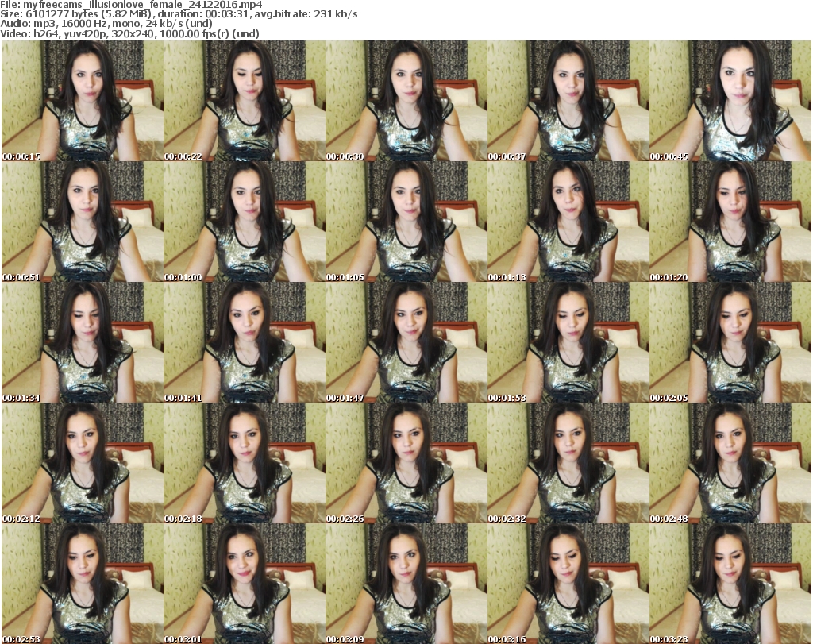The height and width of the screenshot is (644, 813).
Task: Click the Size and duration info line
Action: coord(179,14)
